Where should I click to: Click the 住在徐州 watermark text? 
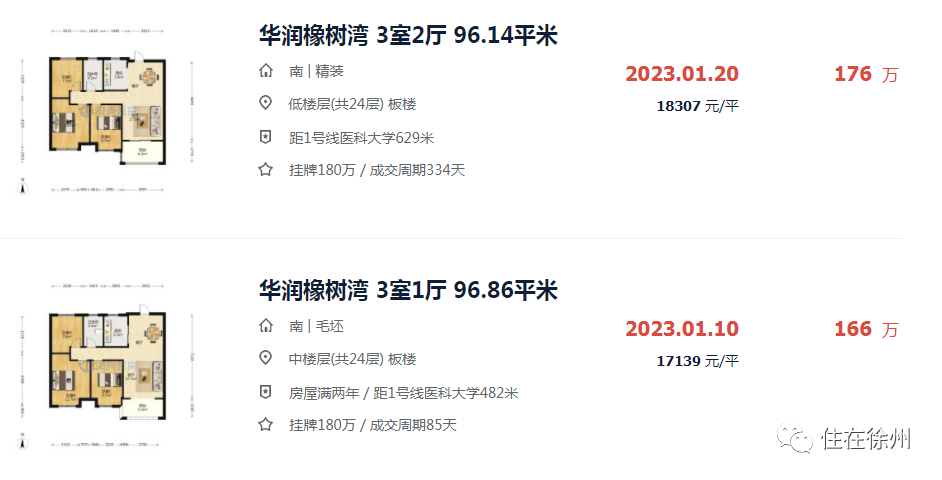[x=866, y=439]
